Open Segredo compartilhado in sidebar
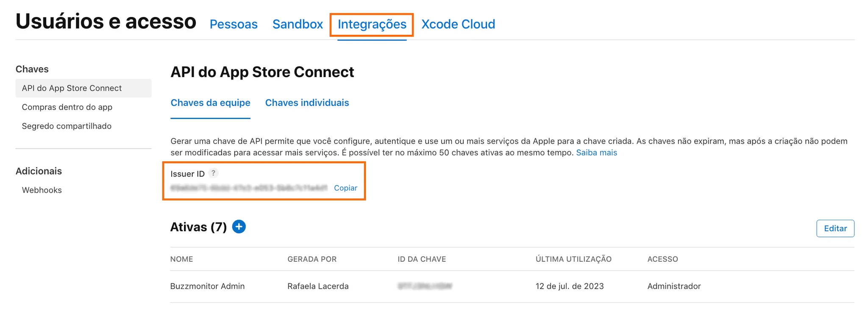 (67, 126)
